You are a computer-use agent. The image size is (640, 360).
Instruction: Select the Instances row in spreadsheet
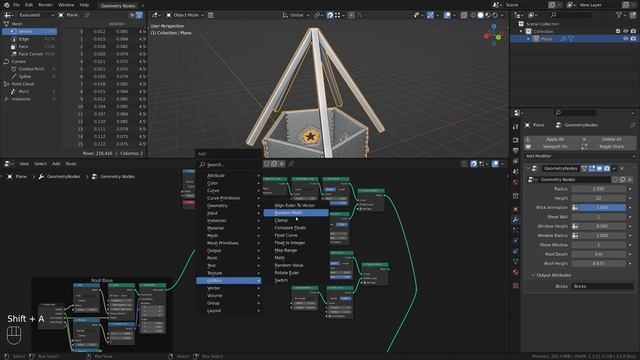coord(29,99)
